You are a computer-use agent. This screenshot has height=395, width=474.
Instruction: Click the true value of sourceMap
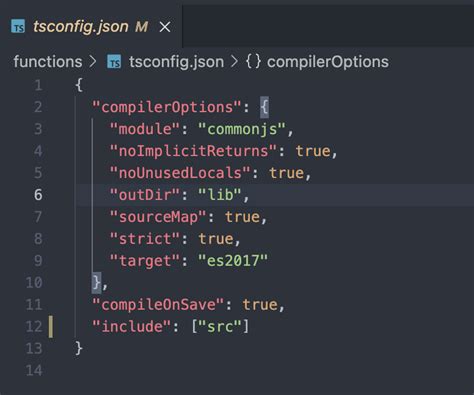(242, 217)
